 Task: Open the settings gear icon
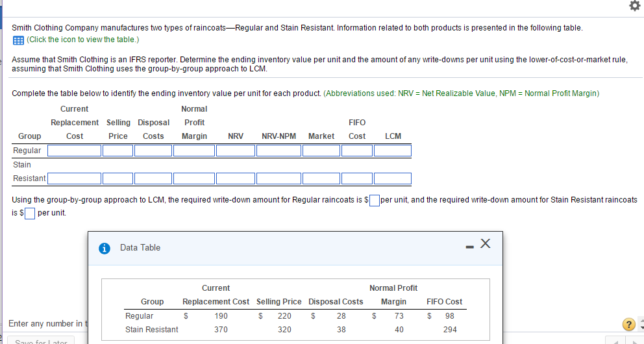click(634, 6)
